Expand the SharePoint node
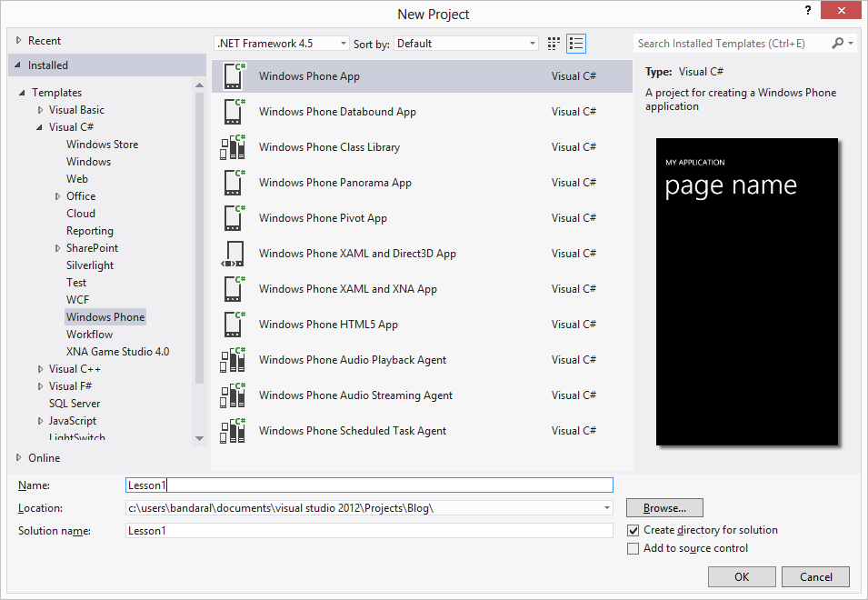868x600 pixels. pyautogui.click(x=57, y=248)
